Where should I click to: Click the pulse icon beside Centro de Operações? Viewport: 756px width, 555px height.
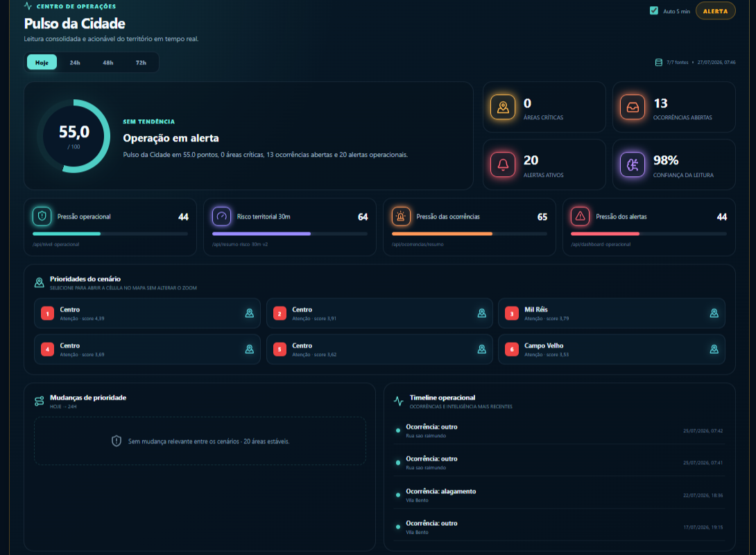click(x=28, y=6)
